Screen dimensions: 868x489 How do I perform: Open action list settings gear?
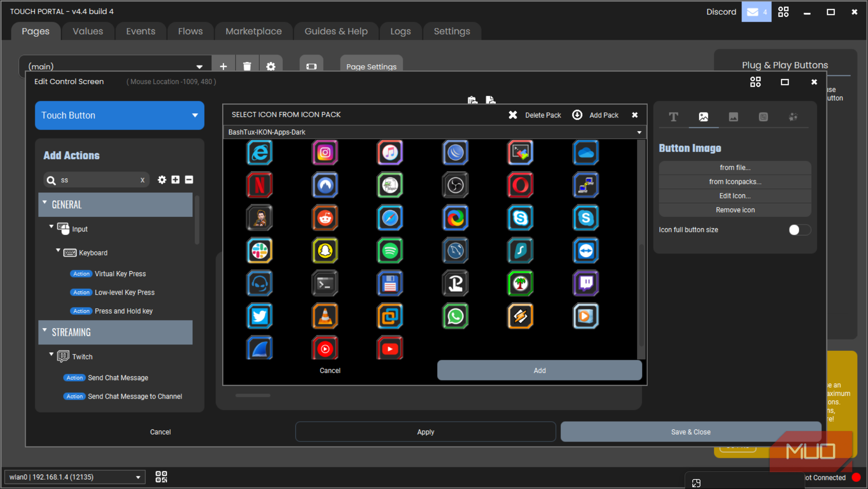click(162, 180)
